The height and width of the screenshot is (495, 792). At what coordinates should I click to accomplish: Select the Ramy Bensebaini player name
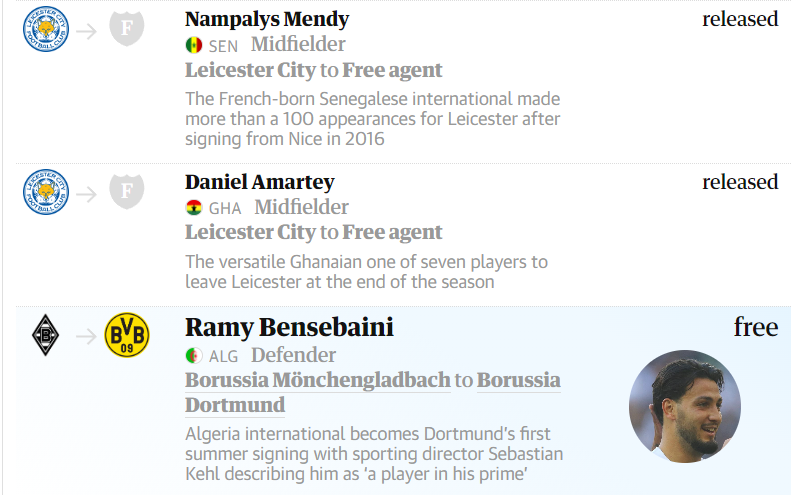click(x=289, y=327)
